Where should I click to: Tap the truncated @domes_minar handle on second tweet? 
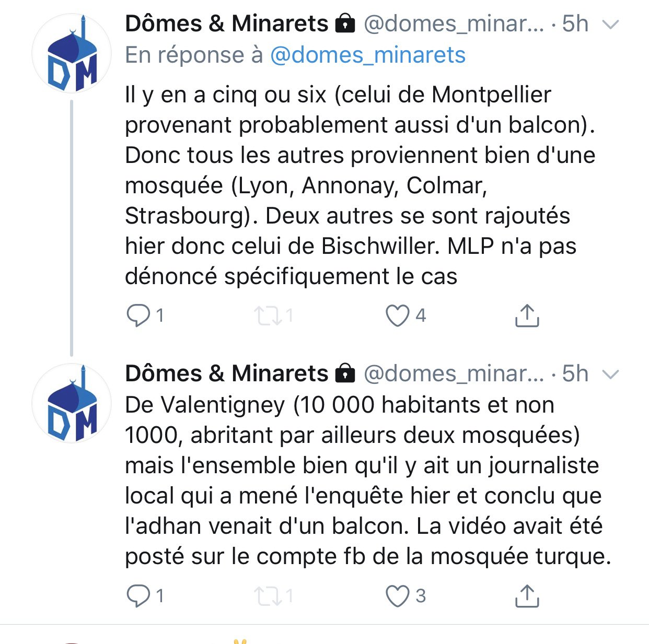point(454,374)
